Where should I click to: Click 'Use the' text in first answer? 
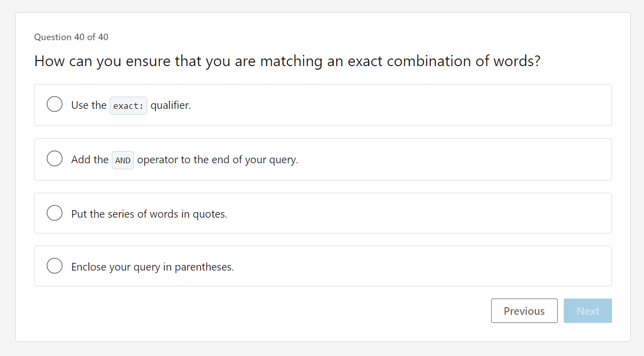tap(89, 105)
